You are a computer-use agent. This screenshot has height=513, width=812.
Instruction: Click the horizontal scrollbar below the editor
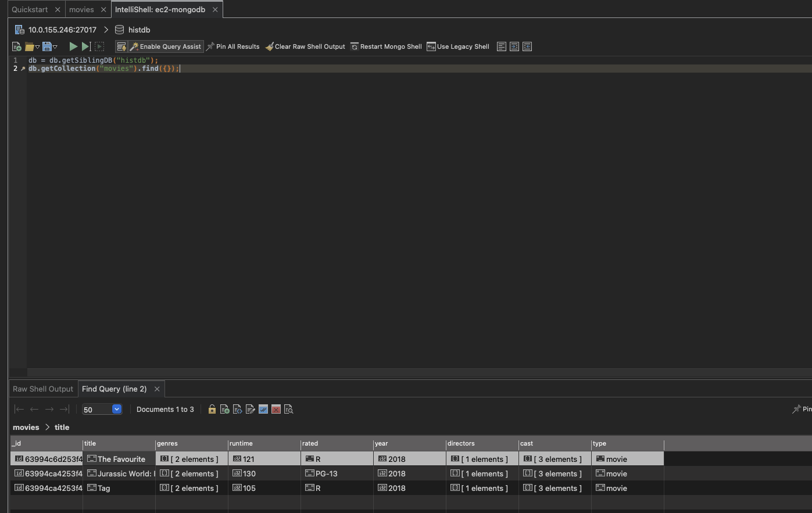(x=419, y=372)
